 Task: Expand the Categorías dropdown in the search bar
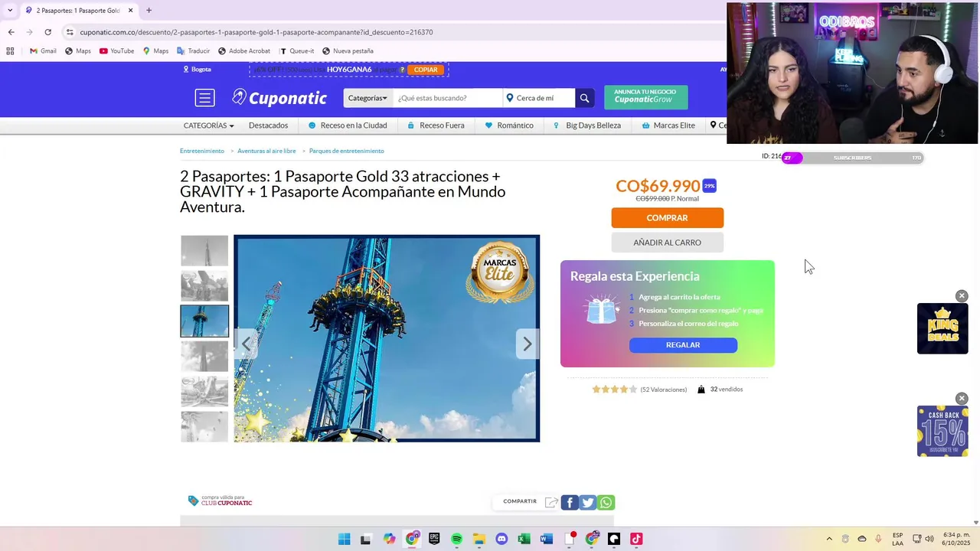tap(367, 98)
